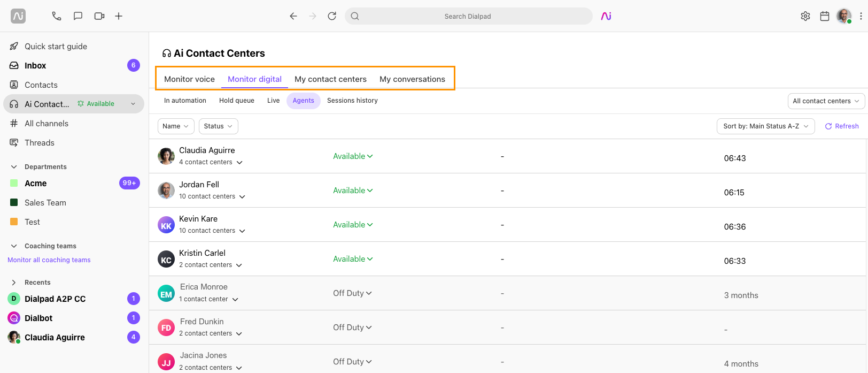This screenshot has height=373, width=868.
Task: Collapse the Coaching teams section
Action: (14, 246)
